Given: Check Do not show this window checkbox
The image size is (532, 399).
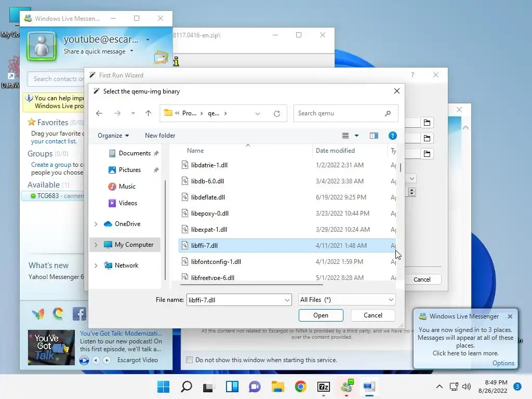Looking at the screenshot, I should [x=189, y=360].
